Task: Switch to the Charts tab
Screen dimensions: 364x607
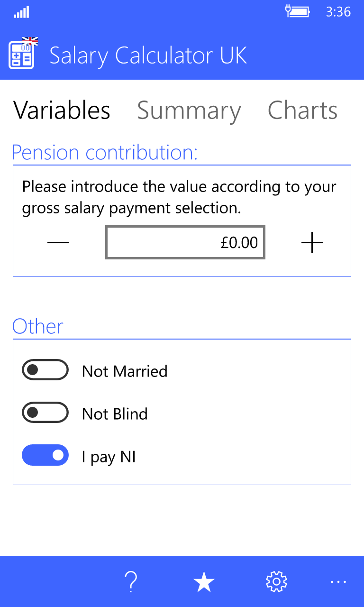Action: pos(302,111)
